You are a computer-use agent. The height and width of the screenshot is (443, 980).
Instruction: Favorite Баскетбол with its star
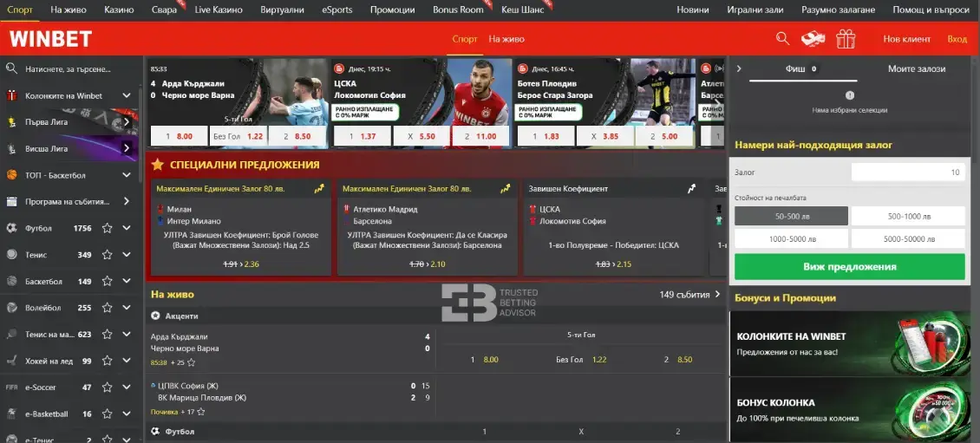click(x=107, y=281)
